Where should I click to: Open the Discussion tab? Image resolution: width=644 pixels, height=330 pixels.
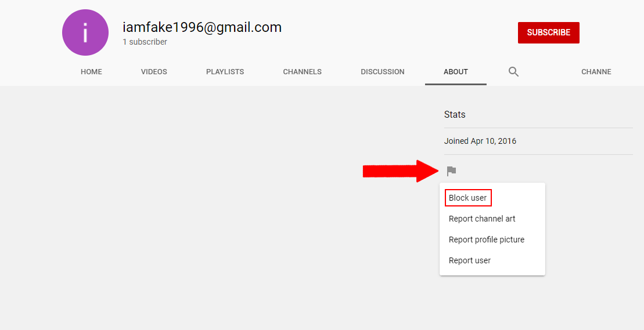382,72
